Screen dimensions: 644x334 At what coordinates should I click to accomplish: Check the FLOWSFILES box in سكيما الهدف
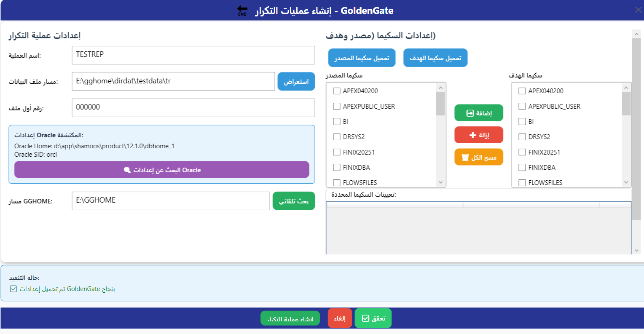click(x=521, y=182)
